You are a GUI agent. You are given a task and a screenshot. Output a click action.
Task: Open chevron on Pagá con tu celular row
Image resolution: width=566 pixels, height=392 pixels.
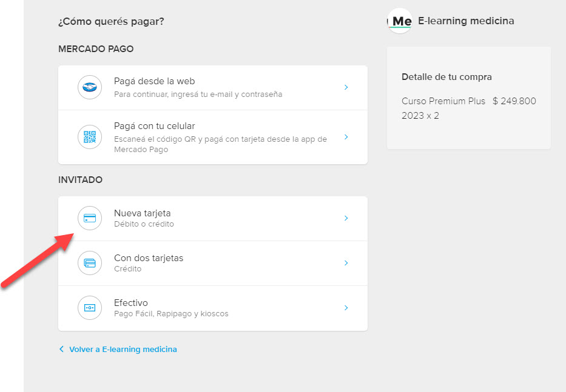pyautogui.click(x=346, y=137)
